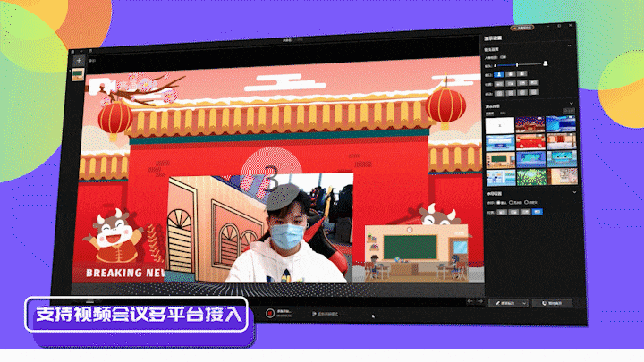Collapse the first settings section using its chevron

pos(569,46)
